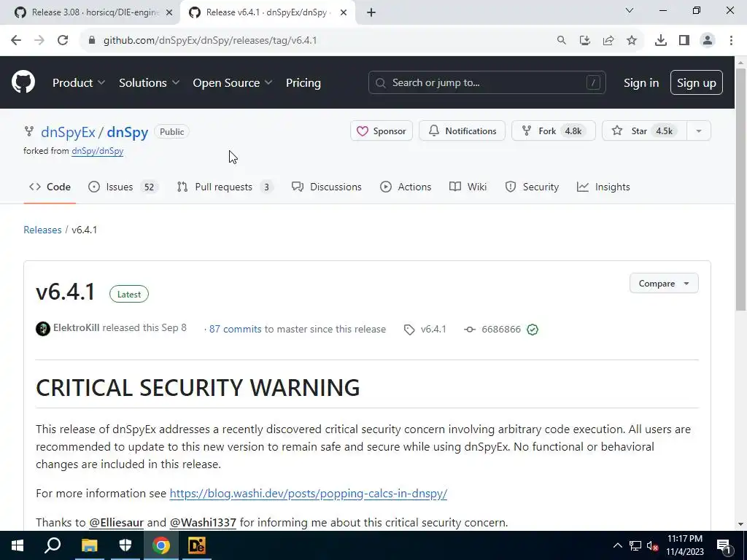
Task: Click the zoom magnifier icon in address bar
Action: 562,41
